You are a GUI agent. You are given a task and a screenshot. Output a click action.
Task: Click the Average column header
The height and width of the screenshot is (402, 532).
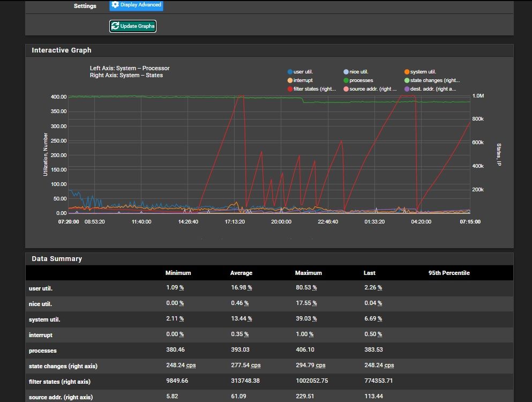coord(241,273)
